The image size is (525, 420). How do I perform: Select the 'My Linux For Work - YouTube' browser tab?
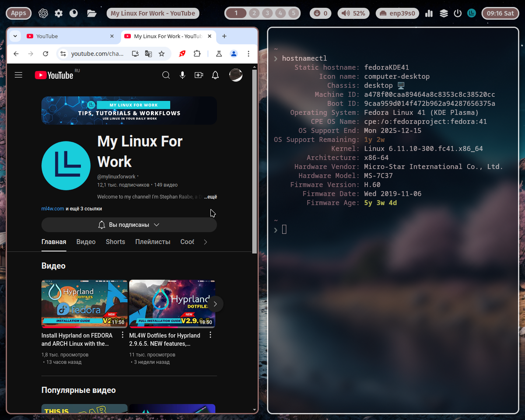(168, 36)
